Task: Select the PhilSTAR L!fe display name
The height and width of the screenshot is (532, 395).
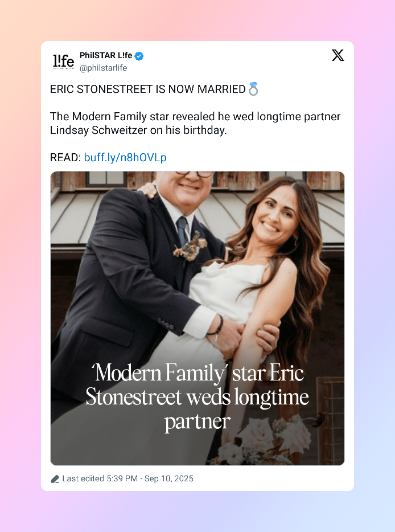Action: (105, 55)
